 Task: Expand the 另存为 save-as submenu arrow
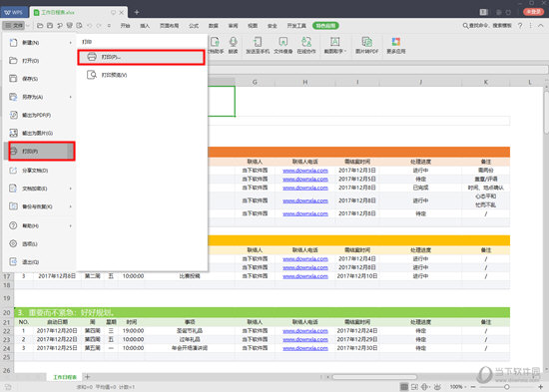click(71, 97)
